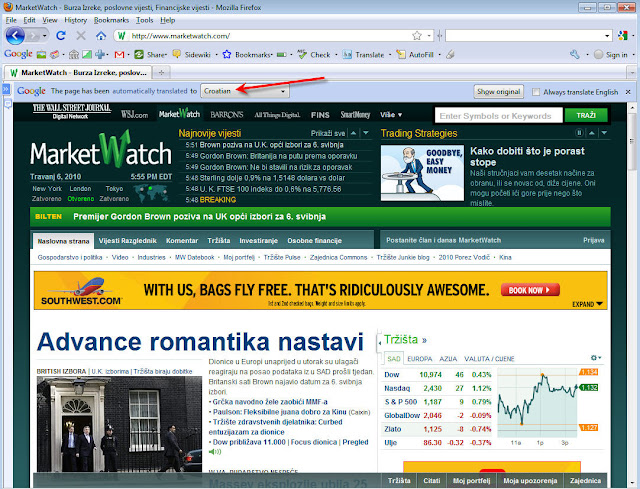Open the Croatian language dropdown
Image resolution: width=640 pixels, height=489 pixels.
pyautogui.click(x=245, y=91)
